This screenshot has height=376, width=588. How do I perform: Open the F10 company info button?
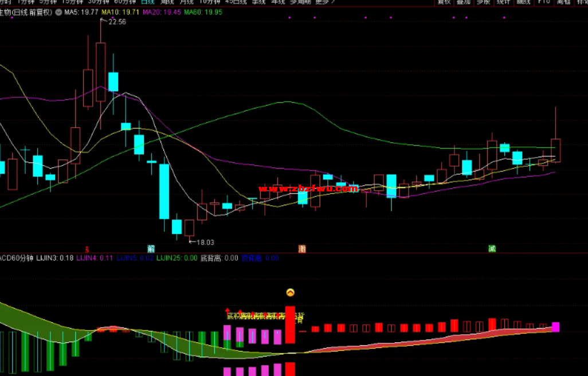point(544,2)
